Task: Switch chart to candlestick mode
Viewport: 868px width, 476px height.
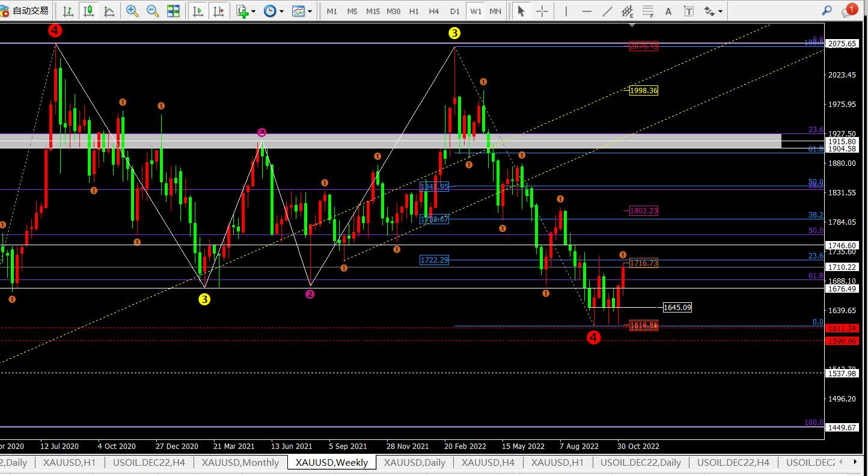Action: pos(88,11)
